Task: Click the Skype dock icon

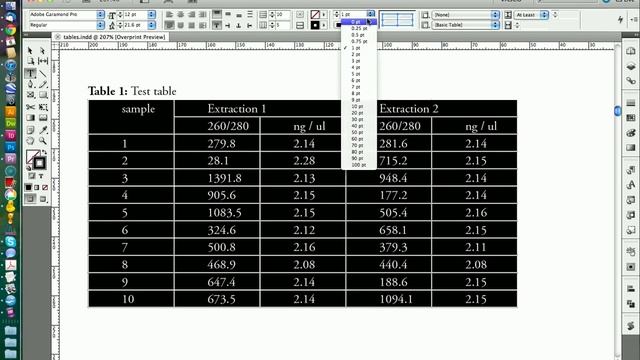Action: point(10,242)
